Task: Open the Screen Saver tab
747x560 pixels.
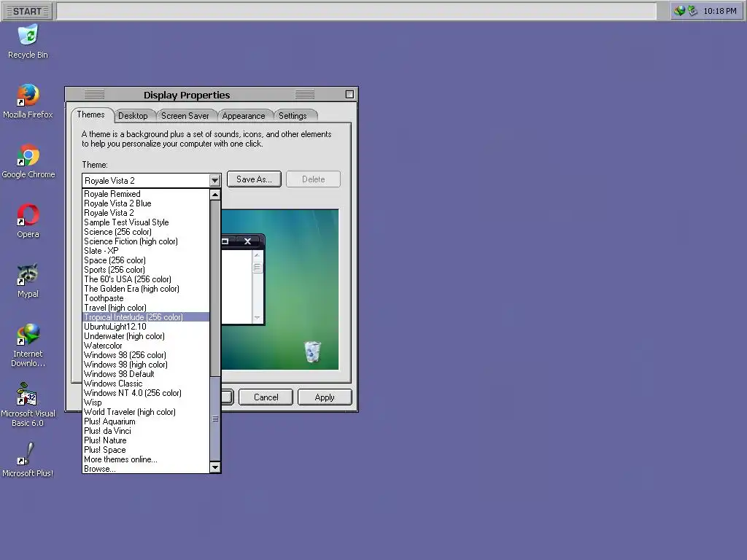Action: (185, 116)
